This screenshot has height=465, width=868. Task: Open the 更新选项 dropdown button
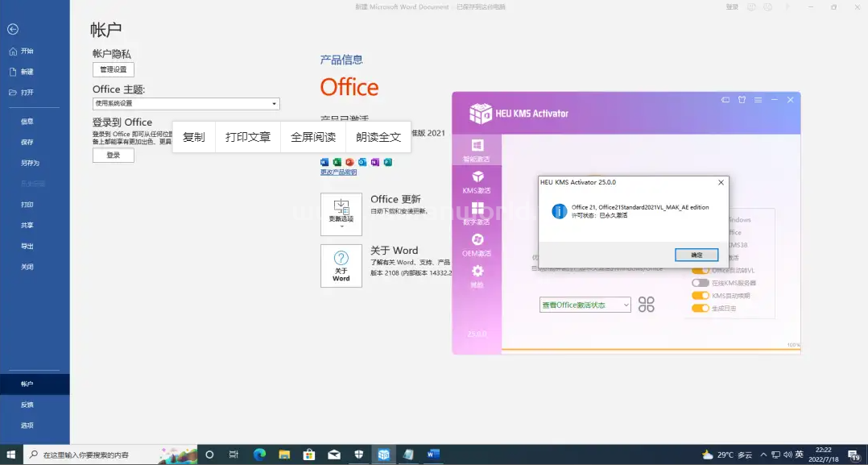tap(341, 214)
